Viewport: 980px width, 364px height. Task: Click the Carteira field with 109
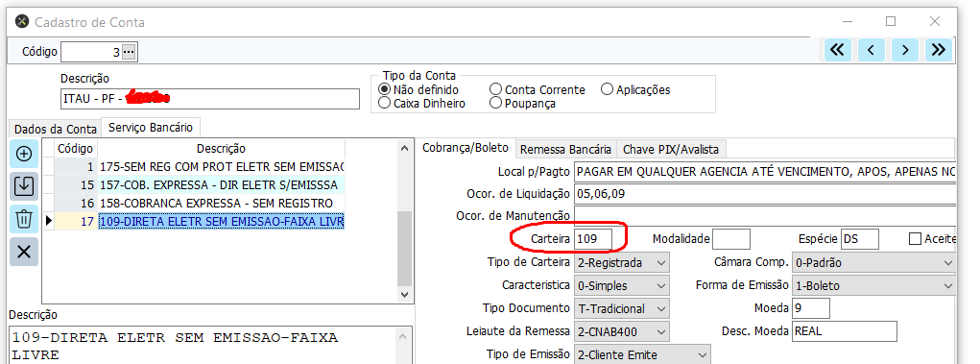(593, 239)
